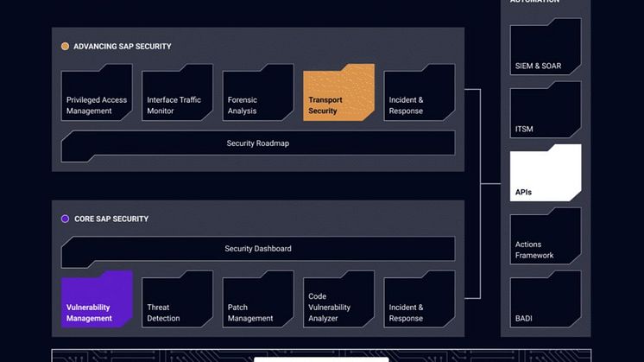Image resolution: width=644 pixels, height=362 pixels.
Task: Open Incident & Response under Advancing SAP Security
Action: (x=419, y=93)
